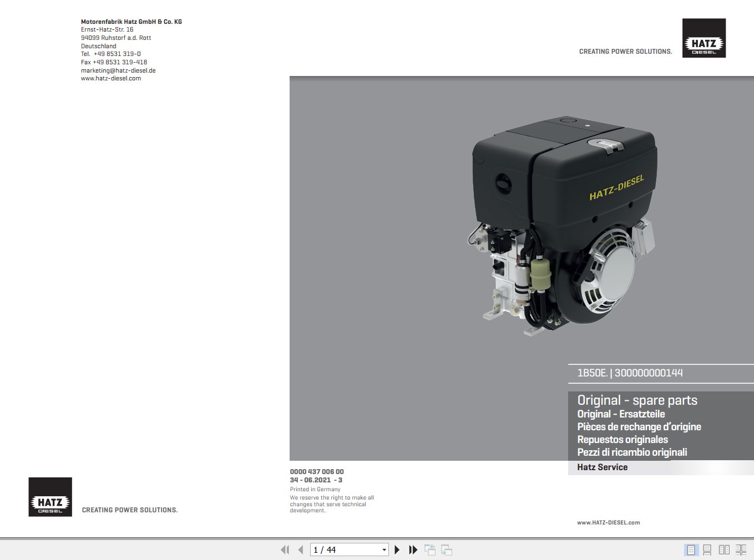The image size is (754, 560).
Task: Go to the next page arrow
Action: click(x=397, y=549)
